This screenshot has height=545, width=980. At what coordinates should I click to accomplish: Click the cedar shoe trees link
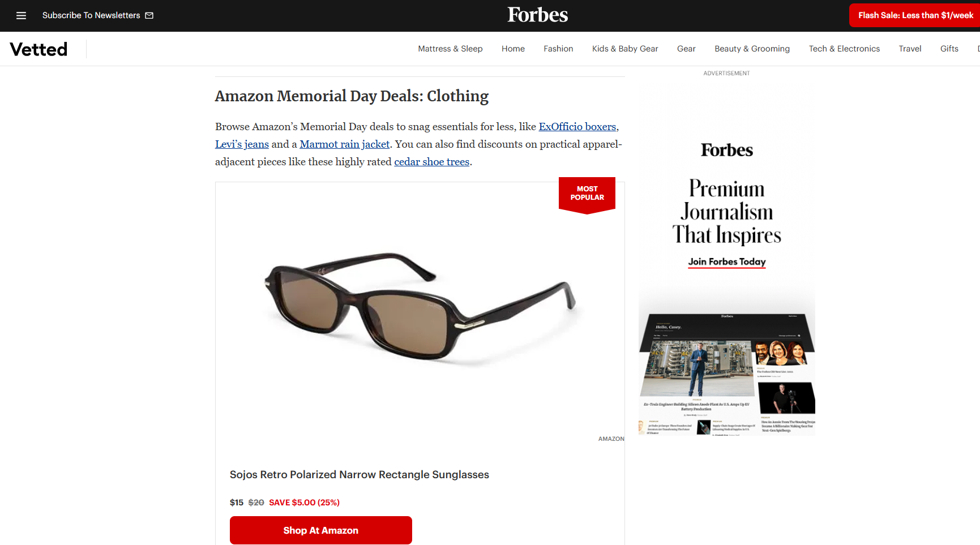coord(431,162)
